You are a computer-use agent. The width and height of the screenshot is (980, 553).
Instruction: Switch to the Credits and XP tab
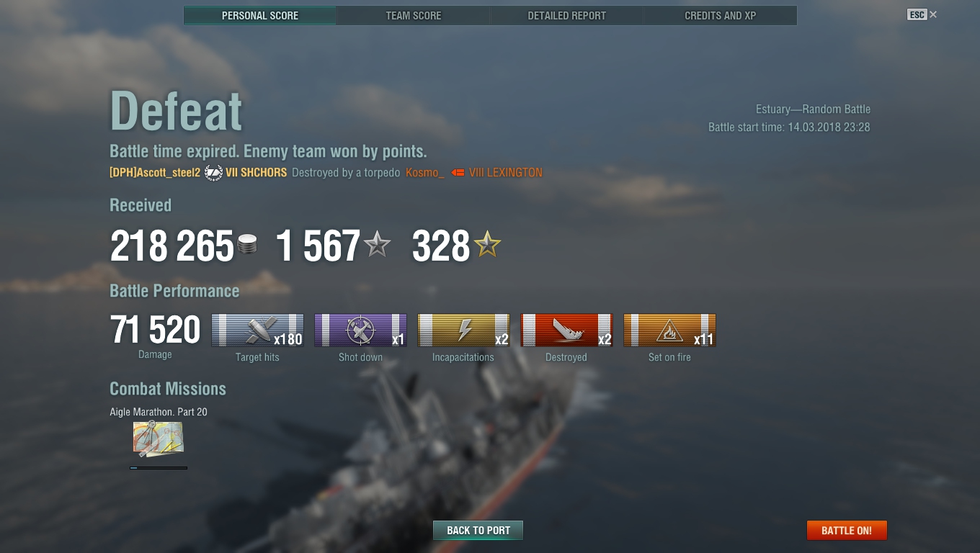(x=721, y=15)
